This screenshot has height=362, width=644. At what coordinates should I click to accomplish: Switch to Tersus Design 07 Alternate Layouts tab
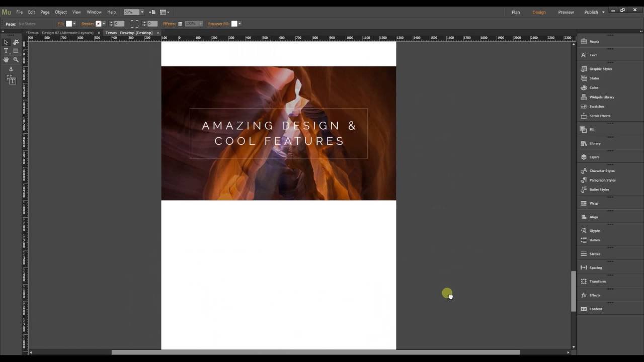(x=60, y=33)
